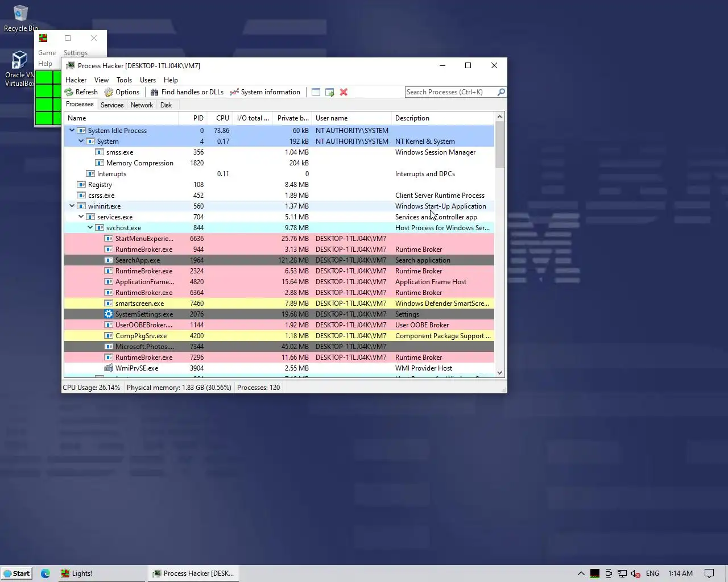Open the Tools menu
This screenshot has height=582, width=728.
(124, 80)
